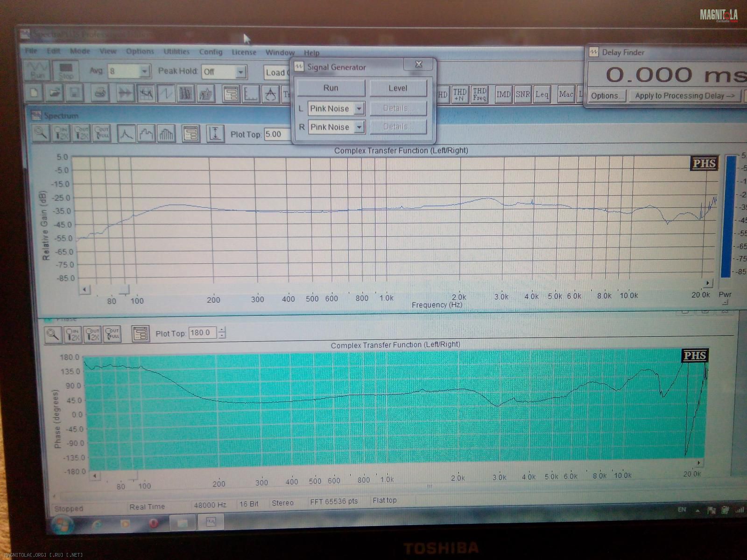This screenshot has width=747, height=560.
Task: Open a file with folder icon
Action: 54,93
